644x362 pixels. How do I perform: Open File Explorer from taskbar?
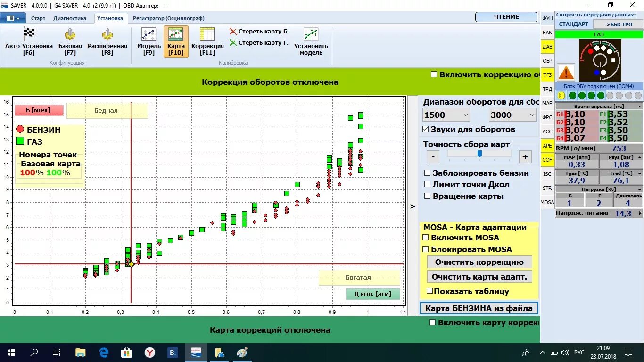(x=81, y=353)
